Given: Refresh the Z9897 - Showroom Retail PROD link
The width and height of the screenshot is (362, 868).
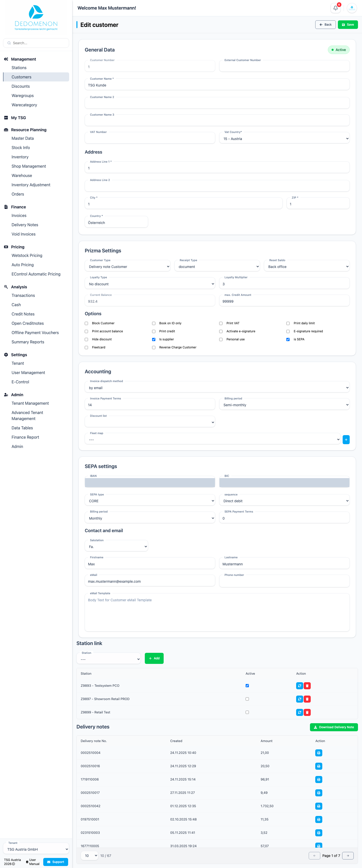Looking at the screenshot, I should click(299, 699).
